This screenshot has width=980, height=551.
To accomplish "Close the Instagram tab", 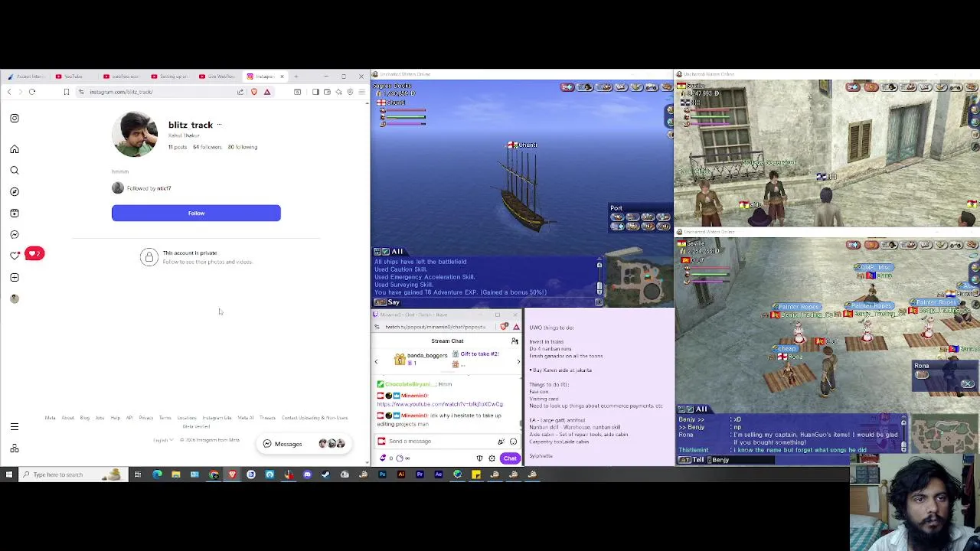I will [x=282, y=77].
